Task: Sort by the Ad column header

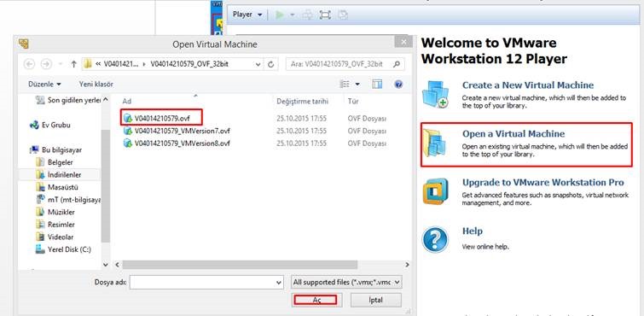Action: click(x=127, y=101)
